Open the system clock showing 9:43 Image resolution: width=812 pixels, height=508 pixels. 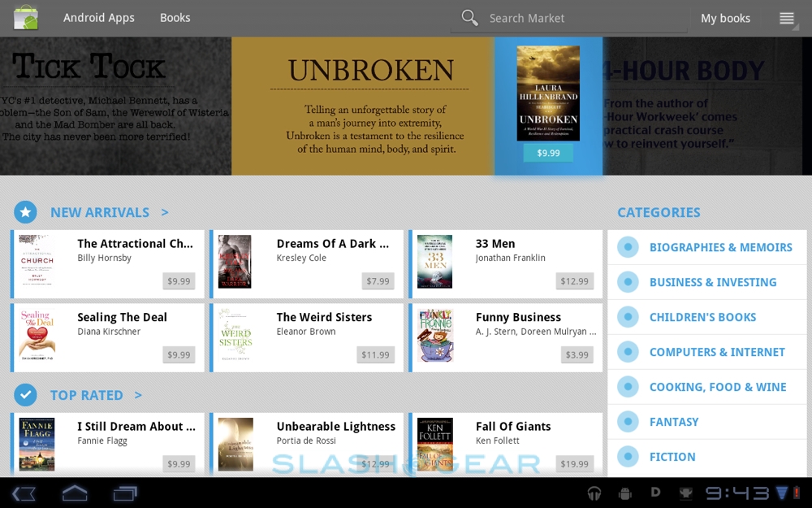point(737,493)
